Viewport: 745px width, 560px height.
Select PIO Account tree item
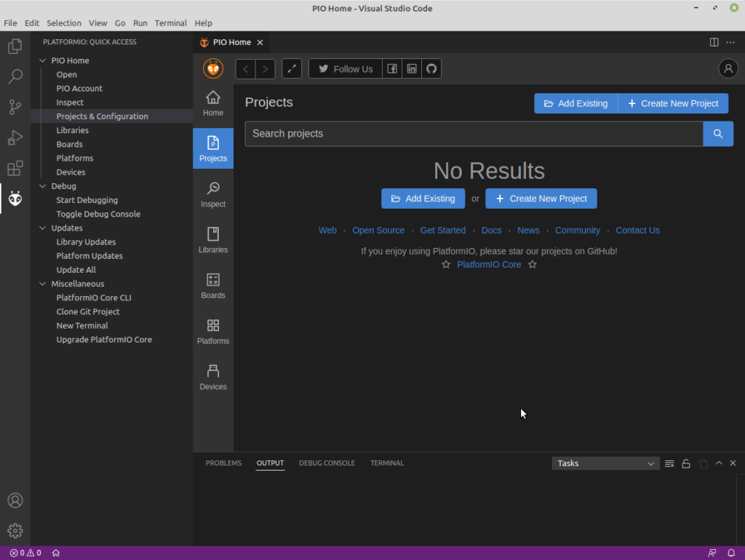coord(111,88)
